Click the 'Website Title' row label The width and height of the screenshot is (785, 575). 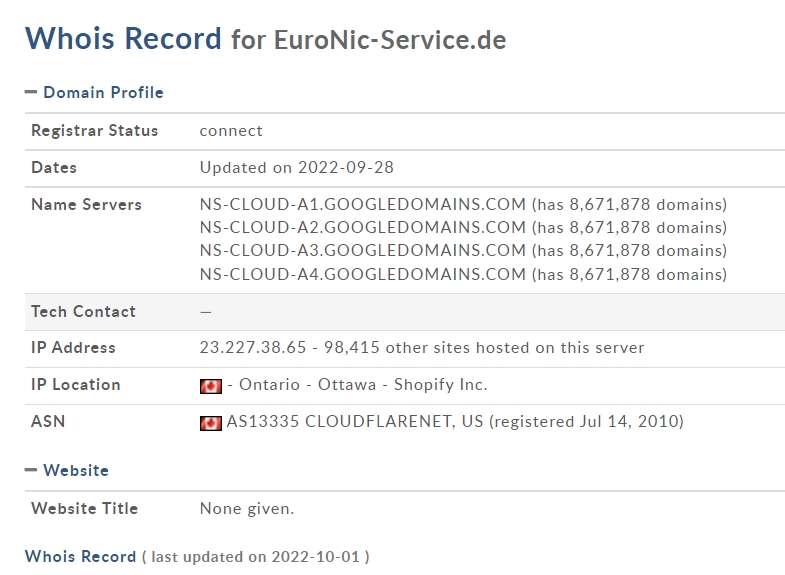(84, 508)
